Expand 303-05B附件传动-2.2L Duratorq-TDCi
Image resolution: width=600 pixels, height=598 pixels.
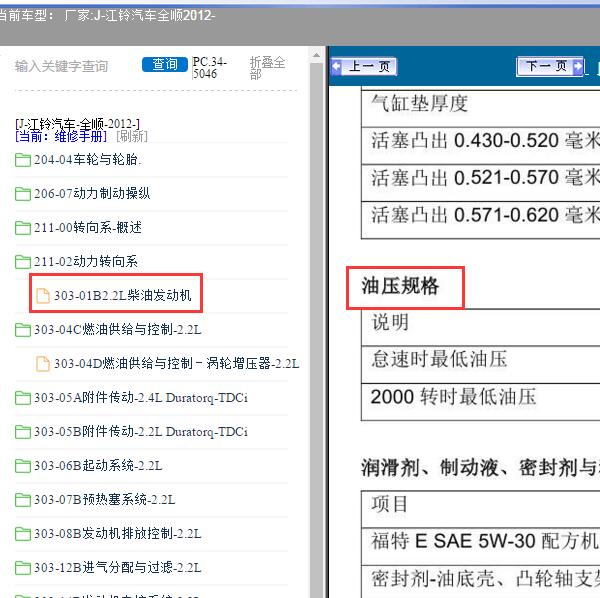point(141,432)
